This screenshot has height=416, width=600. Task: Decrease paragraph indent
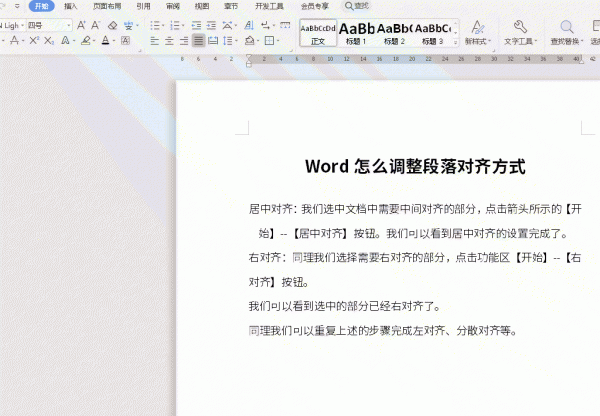(x=196, y=26)
